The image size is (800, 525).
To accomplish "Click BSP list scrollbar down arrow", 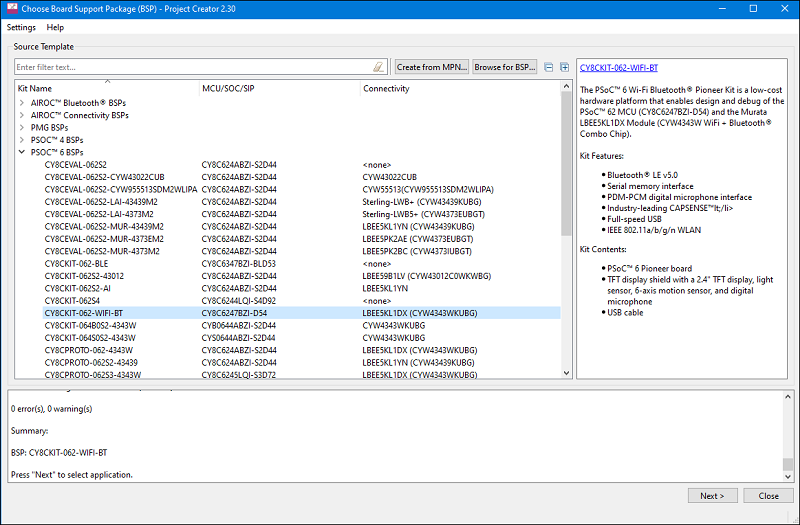I will pos(566,373).
